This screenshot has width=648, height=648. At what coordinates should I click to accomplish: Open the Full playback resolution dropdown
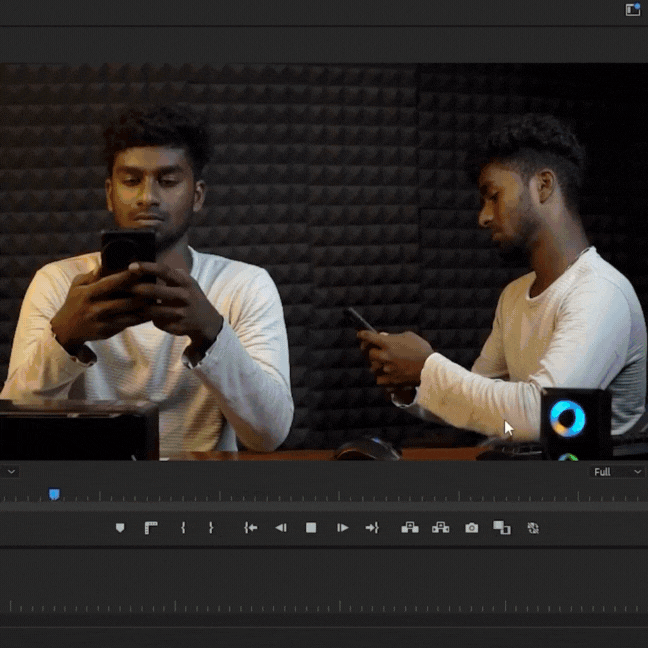tap(617, 472)
